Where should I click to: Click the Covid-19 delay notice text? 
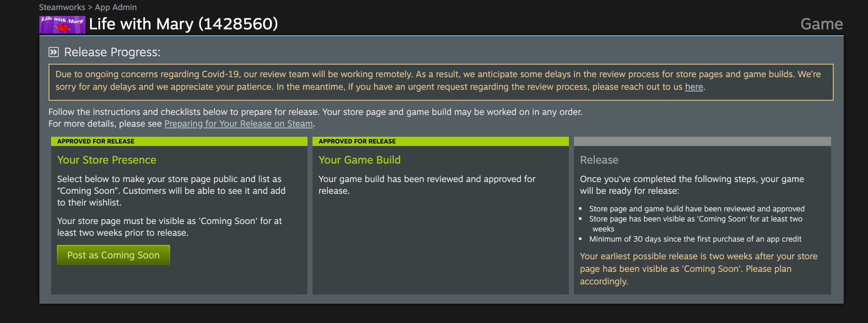(x=441, y=81)
